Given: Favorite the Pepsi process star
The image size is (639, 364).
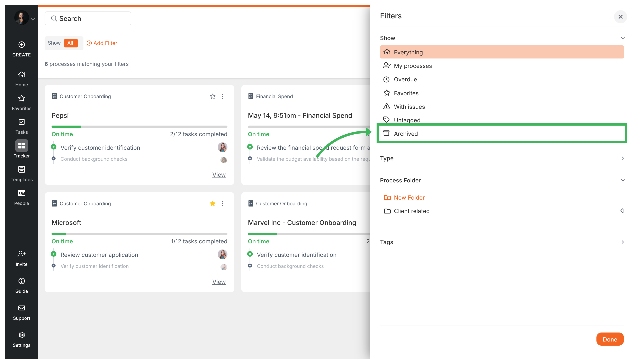Looking at the screenshot, I should [x=213, y=96].
